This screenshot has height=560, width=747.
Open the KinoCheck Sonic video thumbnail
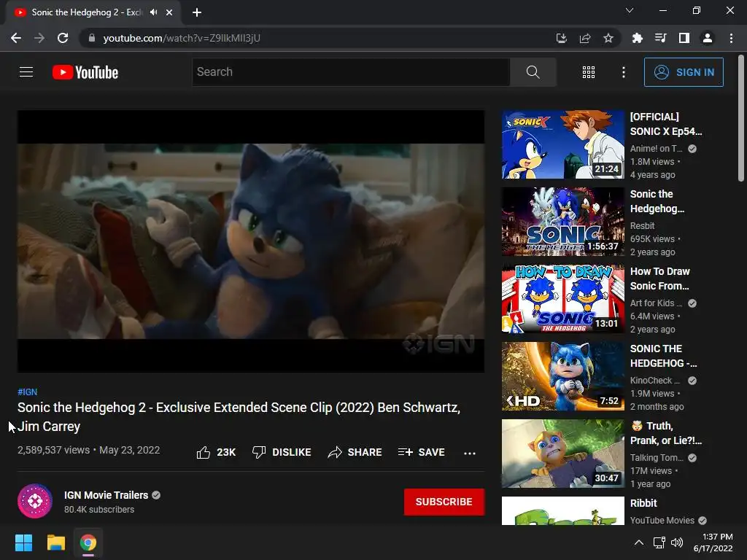coord(563,376)
